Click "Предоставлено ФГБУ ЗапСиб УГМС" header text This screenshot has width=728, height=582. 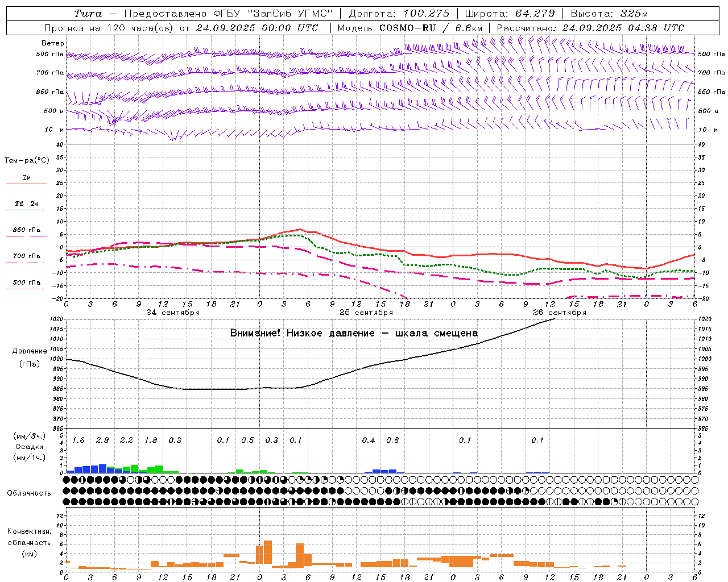228,14
